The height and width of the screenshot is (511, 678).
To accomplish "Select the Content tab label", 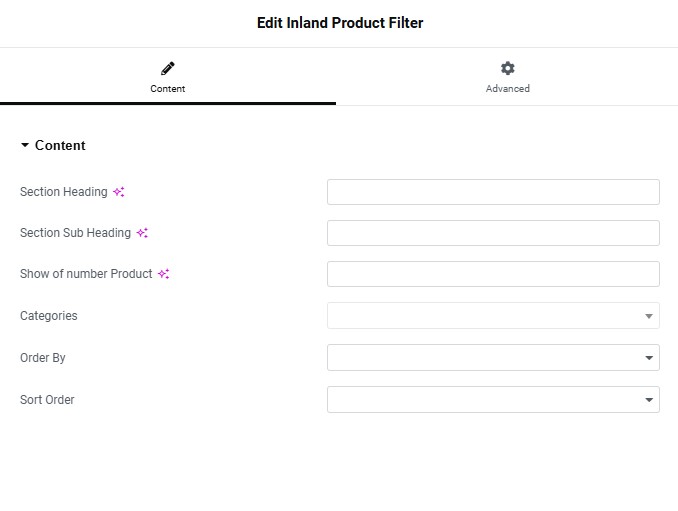I will 168,89.
